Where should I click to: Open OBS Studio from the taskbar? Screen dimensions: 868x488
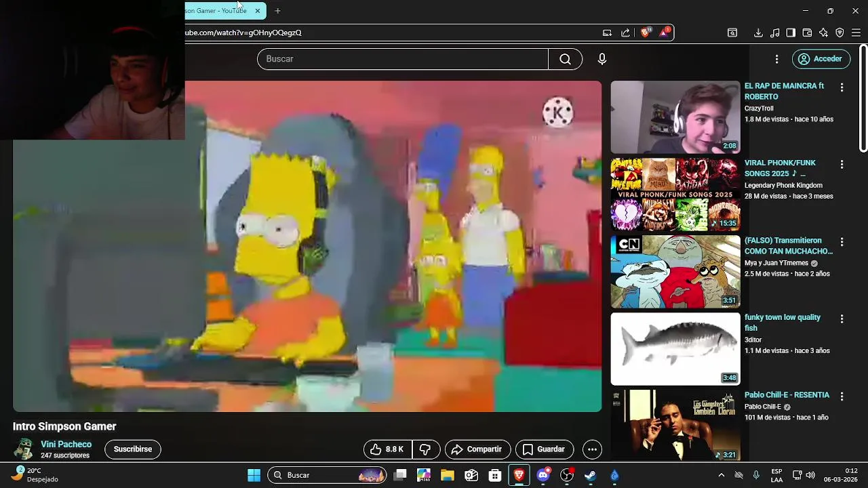pyautogui.click(x=567, y=475)
